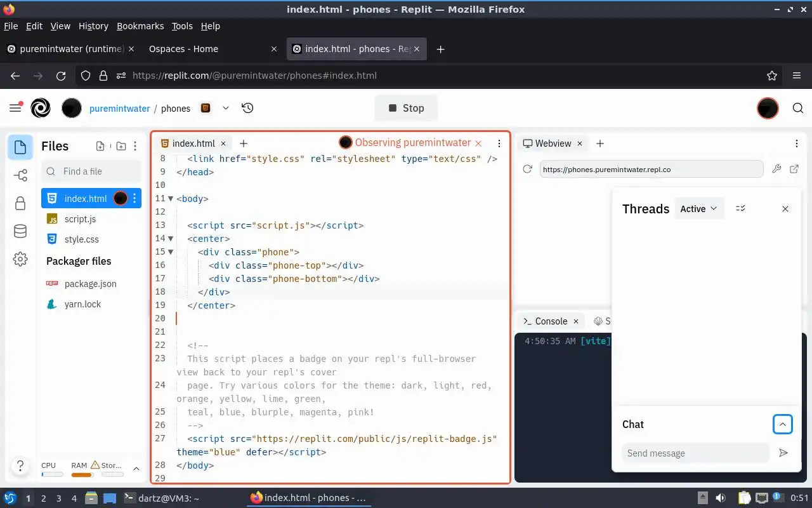Add a new tab in editor pane
Image resolution: width=812 pixels, height=508 pixels.
244,144
